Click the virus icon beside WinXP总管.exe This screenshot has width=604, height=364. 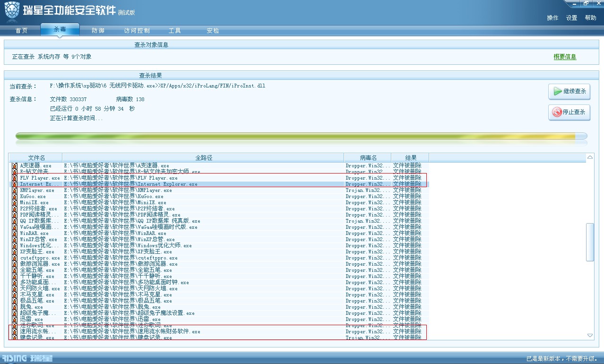(x=15, y=240)
